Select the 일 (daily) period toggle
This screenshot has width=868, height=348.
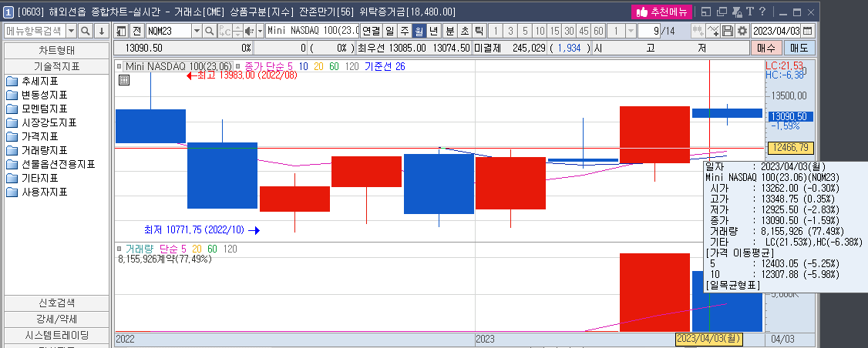(390, 31)
